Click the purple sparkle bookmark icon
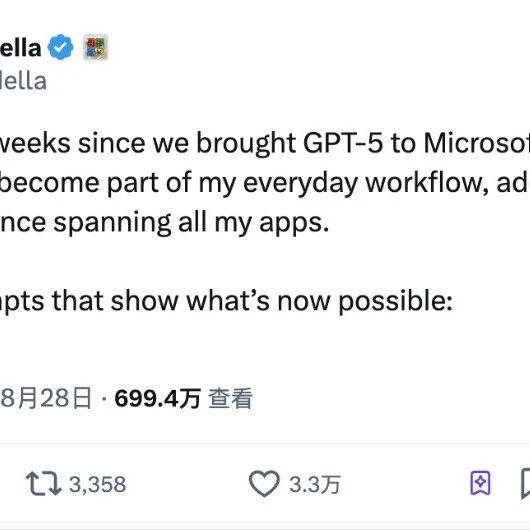 (480, 483)
